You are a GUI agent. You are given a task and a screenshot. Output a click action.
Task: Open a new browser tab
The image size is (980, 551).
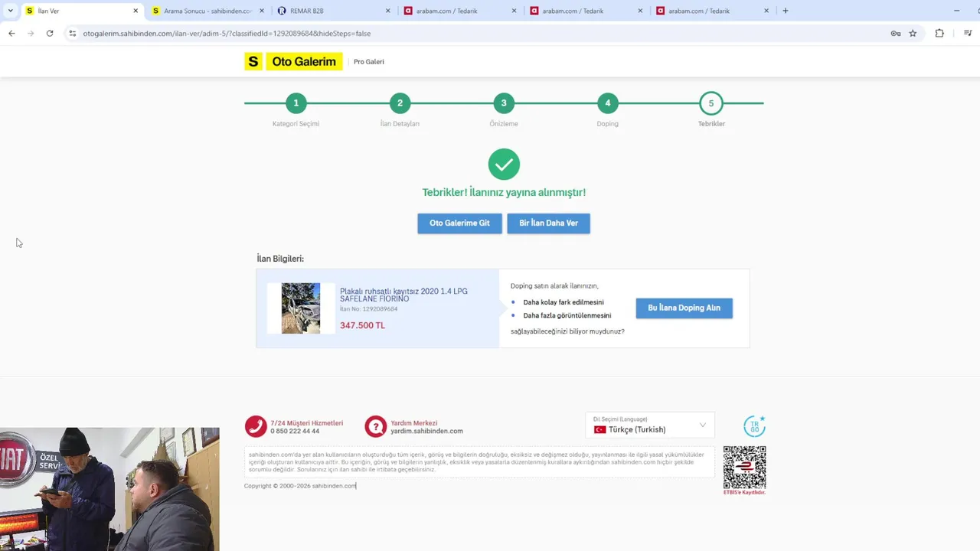coord(786,11)
